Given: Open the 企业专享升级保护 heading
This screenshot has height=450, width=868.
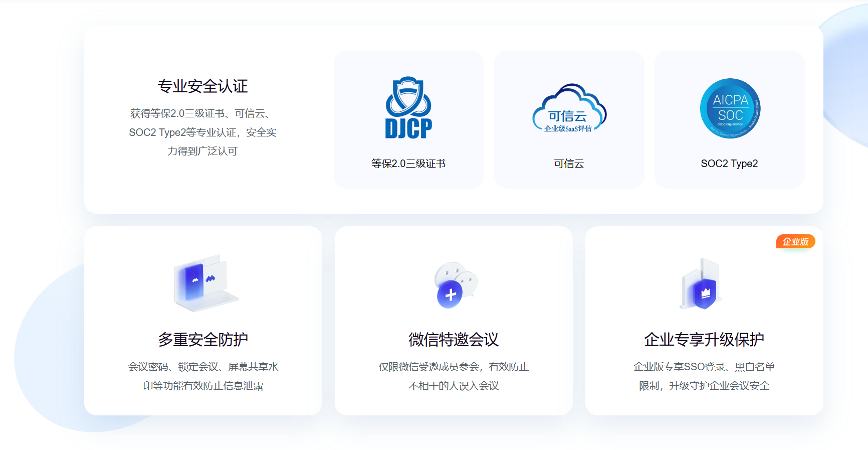Looking at the screenshot, I should pyautogui.click(x=704, y=340).
